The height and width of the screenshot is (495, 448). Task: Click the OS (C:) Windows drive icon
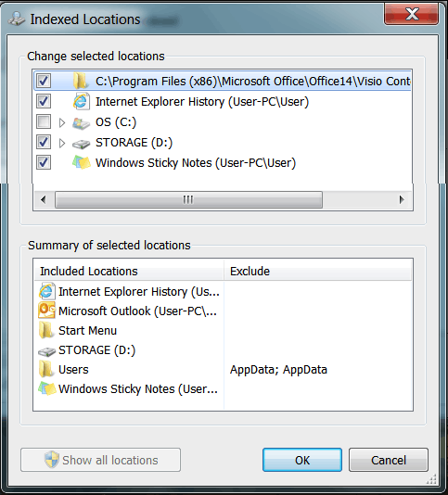pos(81,122)
